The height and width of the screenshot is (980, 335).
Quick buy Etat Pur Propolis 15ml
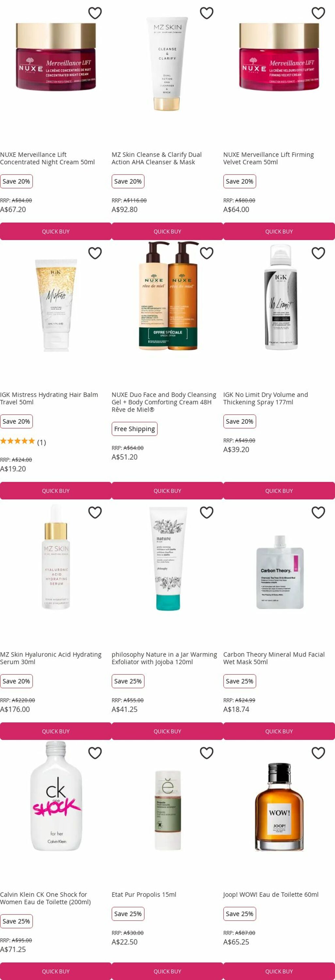pos(167,971)
